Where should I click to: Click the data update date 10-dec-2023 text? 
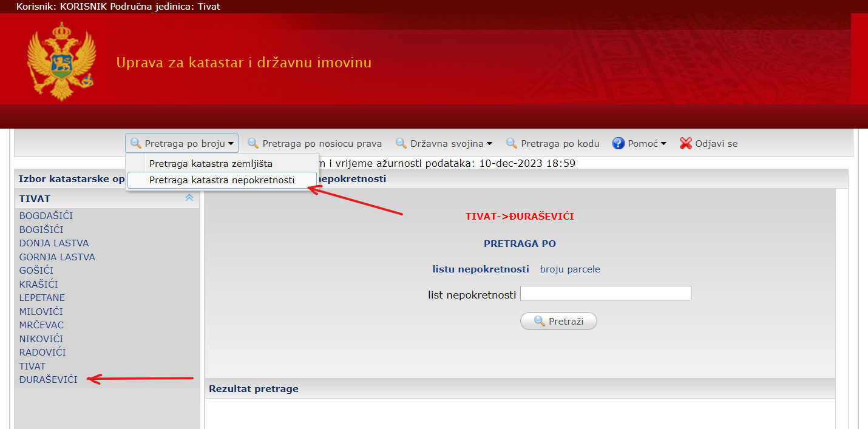527,163
